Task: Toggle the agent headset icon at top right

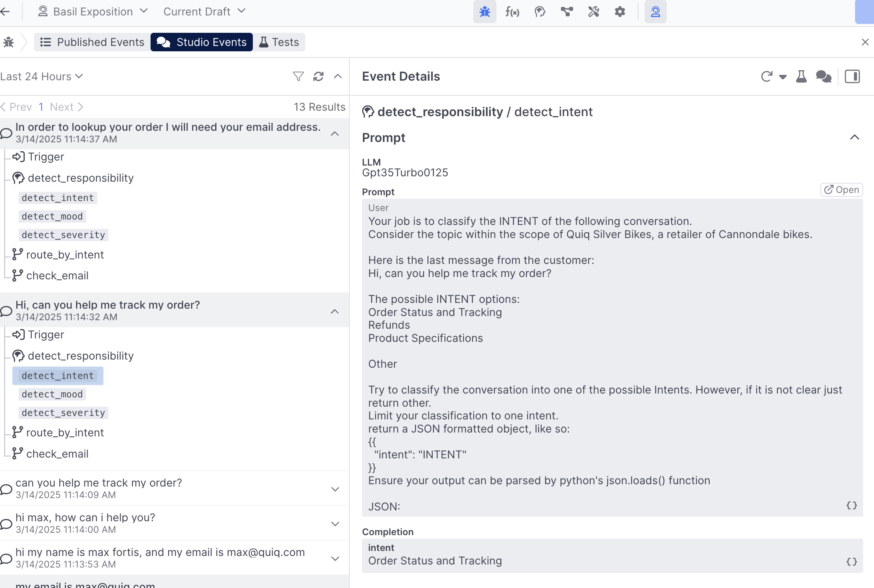Action: (x=655, y=12)
